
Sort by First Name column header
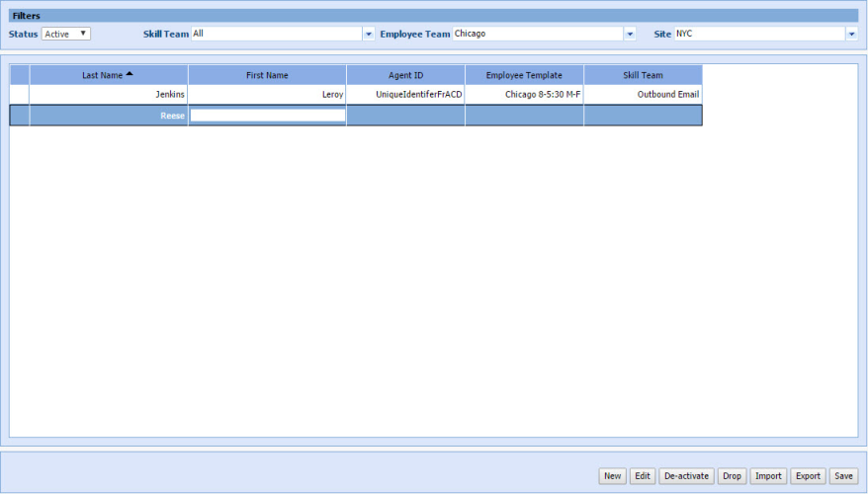(x=267, y=75)
